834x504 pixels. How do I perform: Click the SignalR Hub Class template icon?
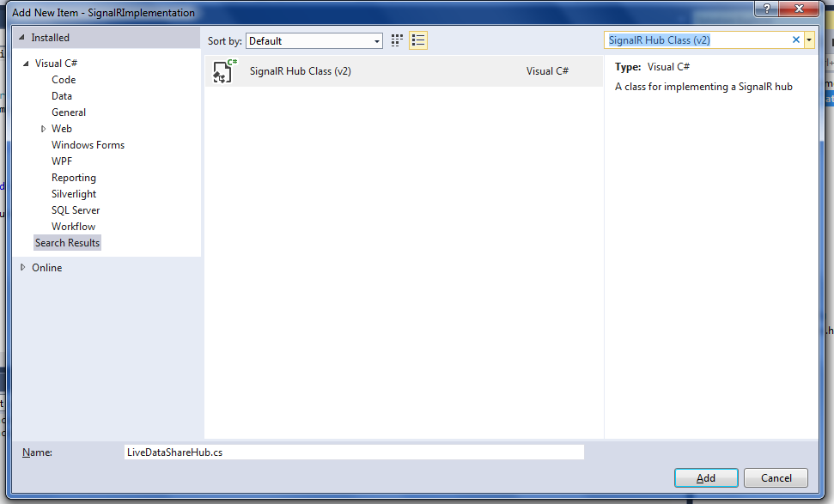pos(223,71)
